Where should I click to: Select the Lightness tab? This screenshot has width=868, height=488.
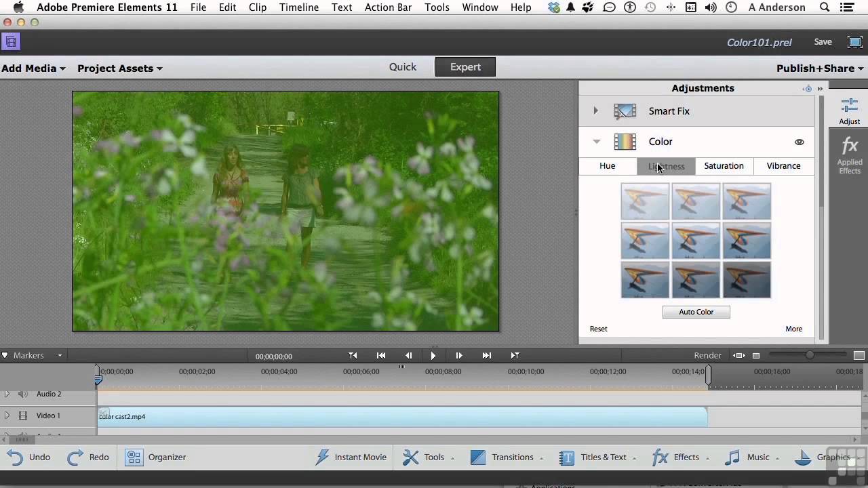666,166
